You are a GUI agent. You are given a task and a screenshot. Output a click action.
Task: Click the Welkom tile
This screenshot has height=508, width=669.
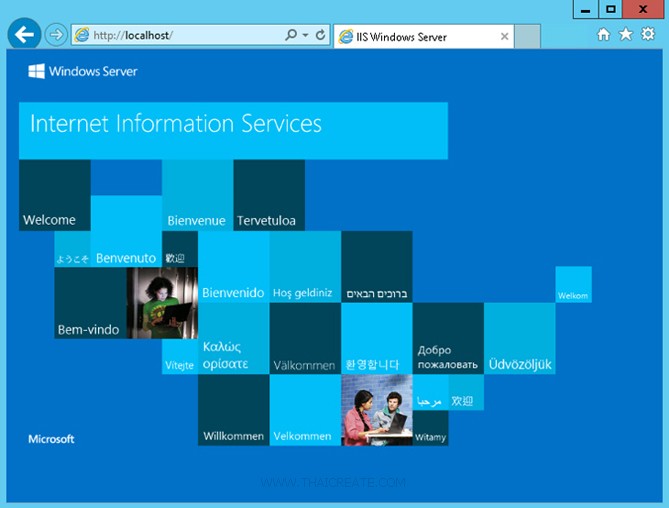pyautogui.click(x=573, y=284)
